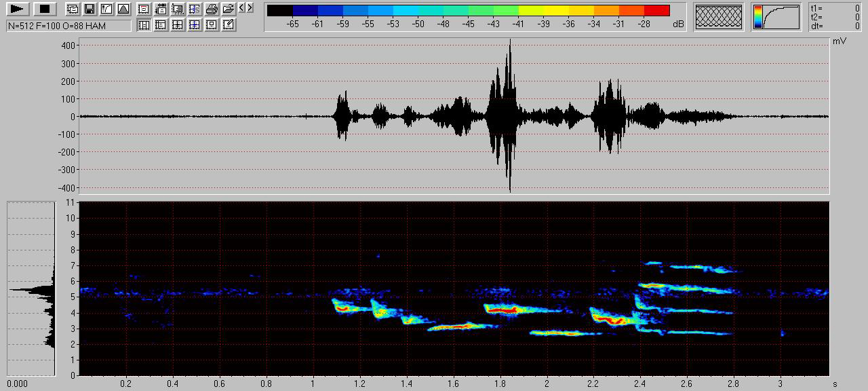The width and height of the screenshot is (868, 391).
Task: Click the open folder icon
Action: tap(229, 9)
